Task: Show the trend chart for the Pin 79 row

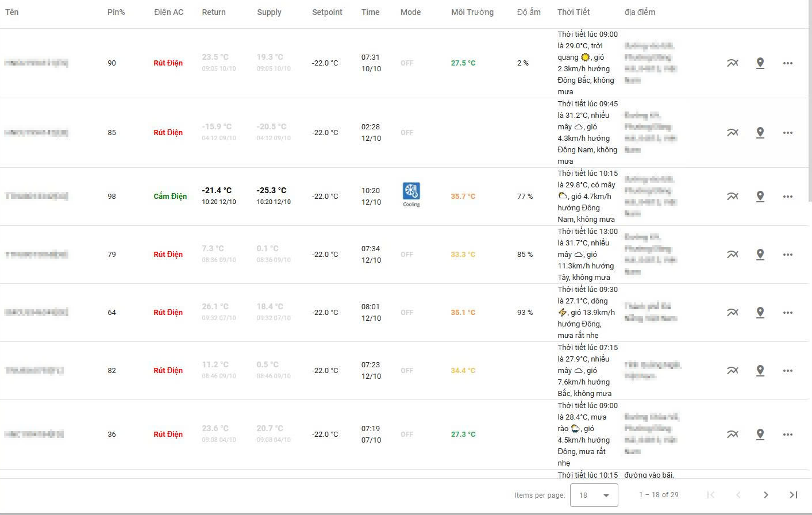Action: (732, 255)
